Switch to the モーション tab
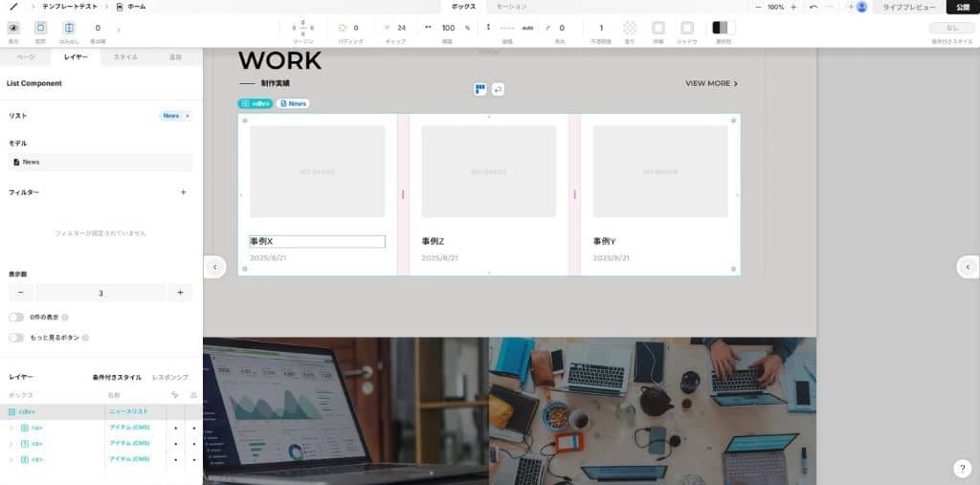Screen dimensions: 980x485 (x=511, y=7)
